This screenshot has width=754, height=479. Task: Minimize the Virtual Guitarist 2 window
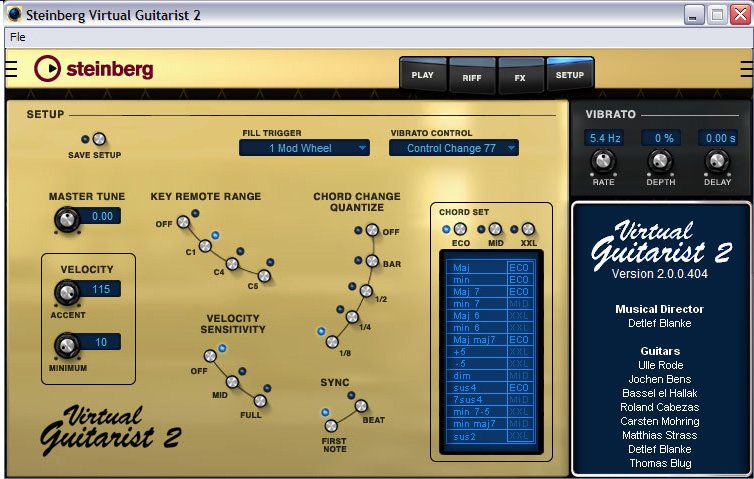(x=693, y=15)
